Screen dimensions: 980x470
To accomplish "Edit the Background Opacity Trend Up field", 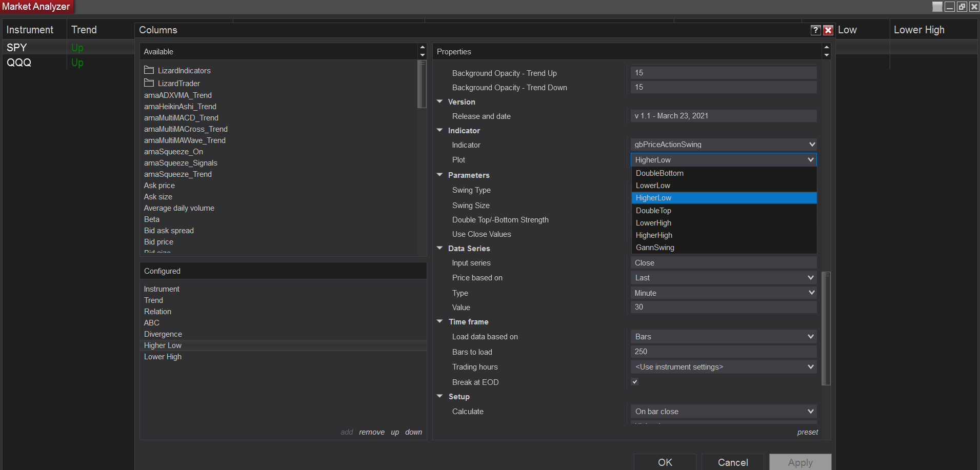I will [724, 73].
